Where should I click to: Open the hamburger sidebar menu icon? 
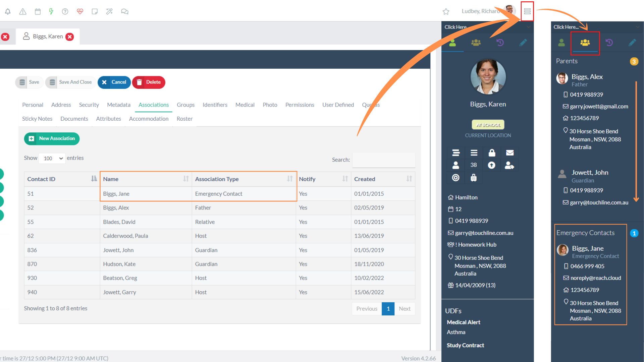pyautogui.click(x=527, y=11)
